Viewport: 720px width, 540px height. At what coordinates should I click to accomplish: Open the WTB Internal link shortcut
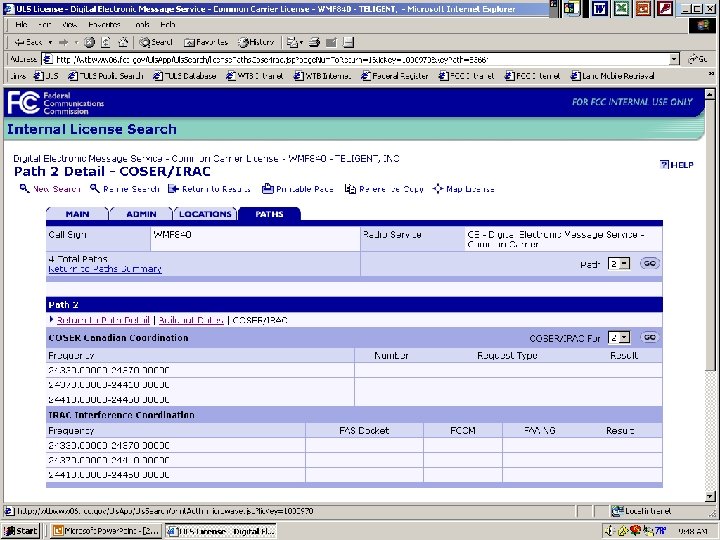[322, 76]
